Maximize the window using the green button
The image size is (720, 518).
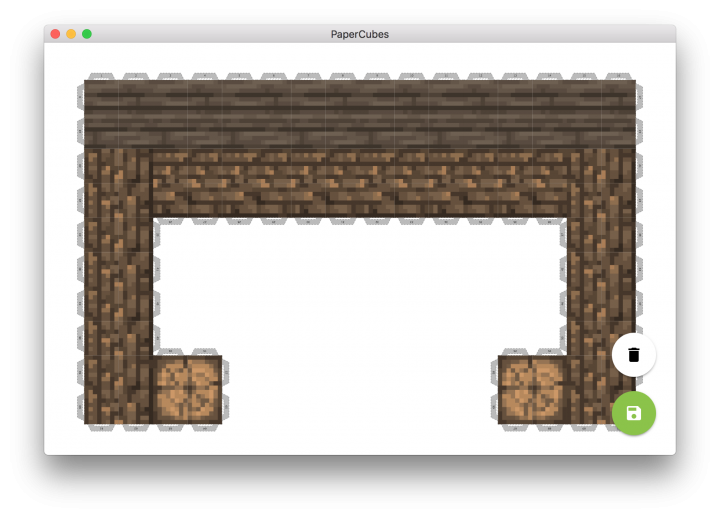click(x=87, y=34)
